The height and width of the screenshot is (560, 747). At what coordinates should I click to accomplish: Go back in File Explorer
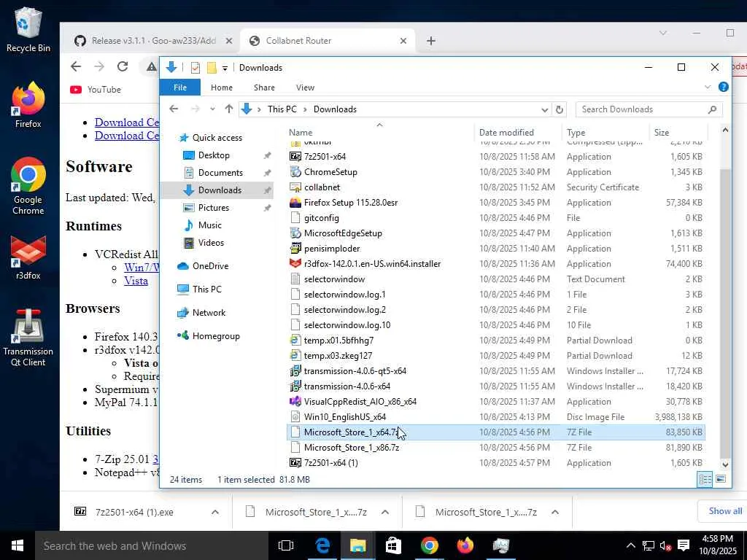174,109
